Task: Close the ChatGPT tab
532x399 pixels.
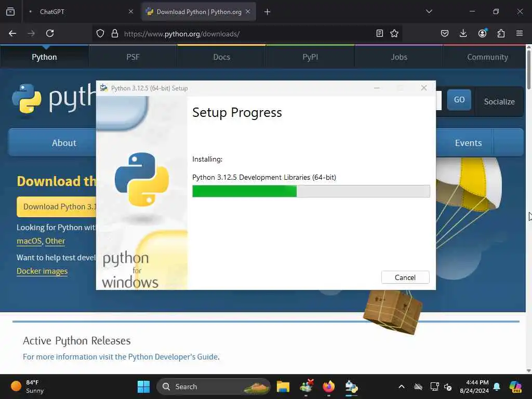Action: click(131, 11)
